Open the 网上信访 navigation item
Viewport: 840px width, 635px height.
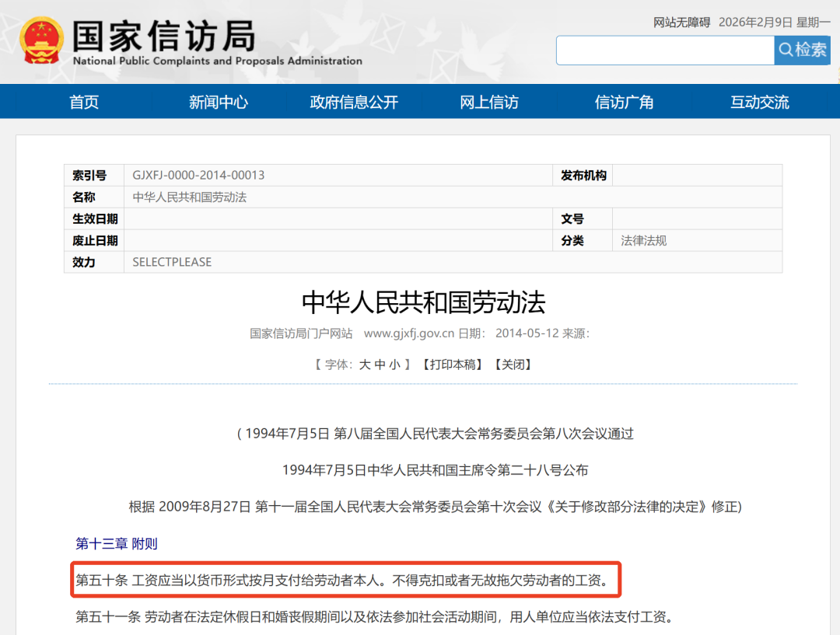[489, 102]
